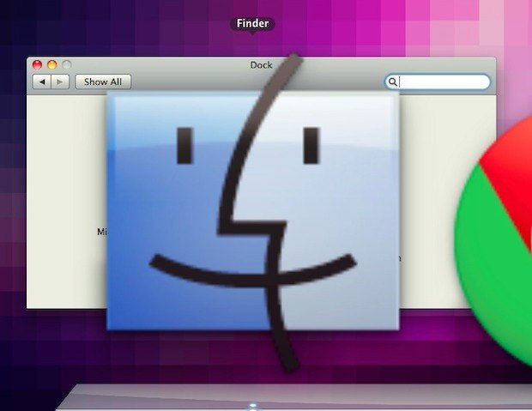Viewport: 532px width, 411px height.
Task: Focus the preferences search field
Action: 438,82
